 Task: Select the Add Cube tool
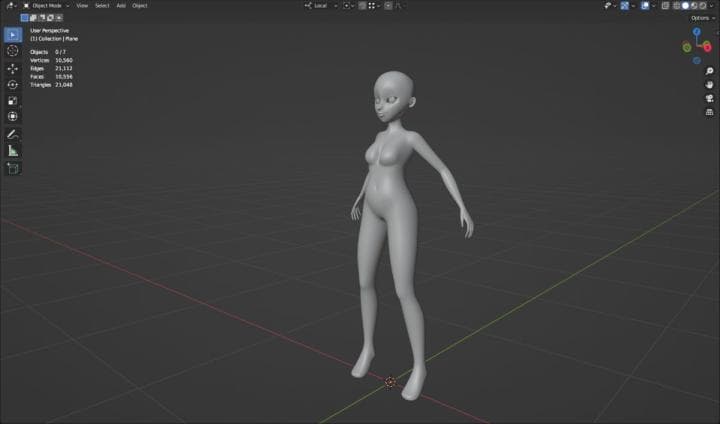(13, 168)
